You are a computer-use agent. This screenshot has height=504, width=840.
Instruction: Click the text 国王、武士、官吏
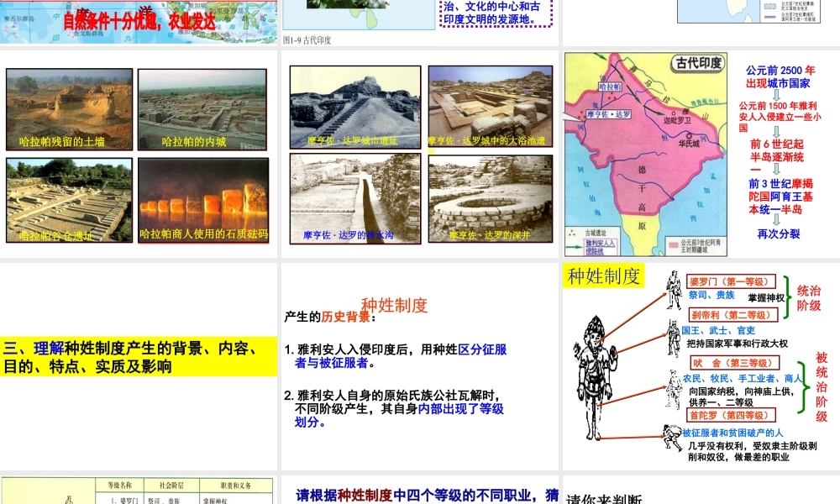coord(718,330)
